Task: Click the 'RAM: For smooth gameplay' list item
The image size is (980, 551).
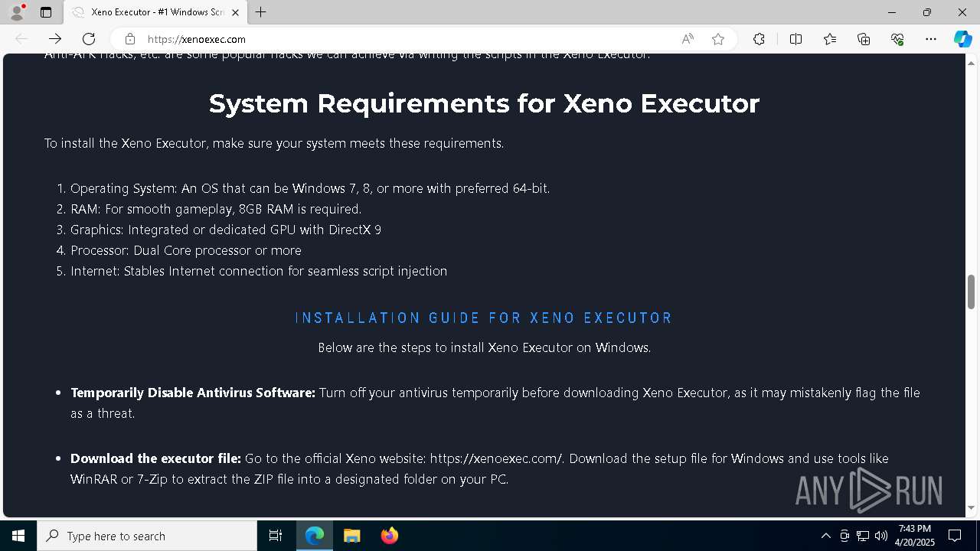Action: [x=216, y=209]
